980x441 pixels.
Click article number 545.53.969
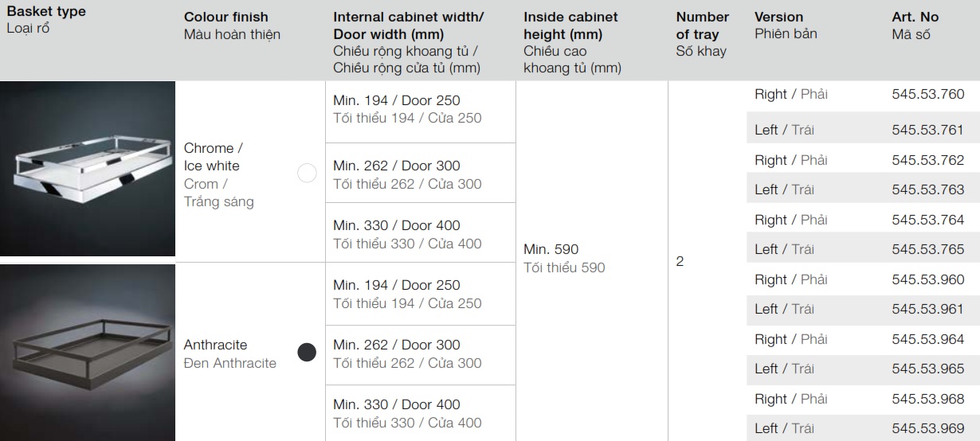pos(927,428)
